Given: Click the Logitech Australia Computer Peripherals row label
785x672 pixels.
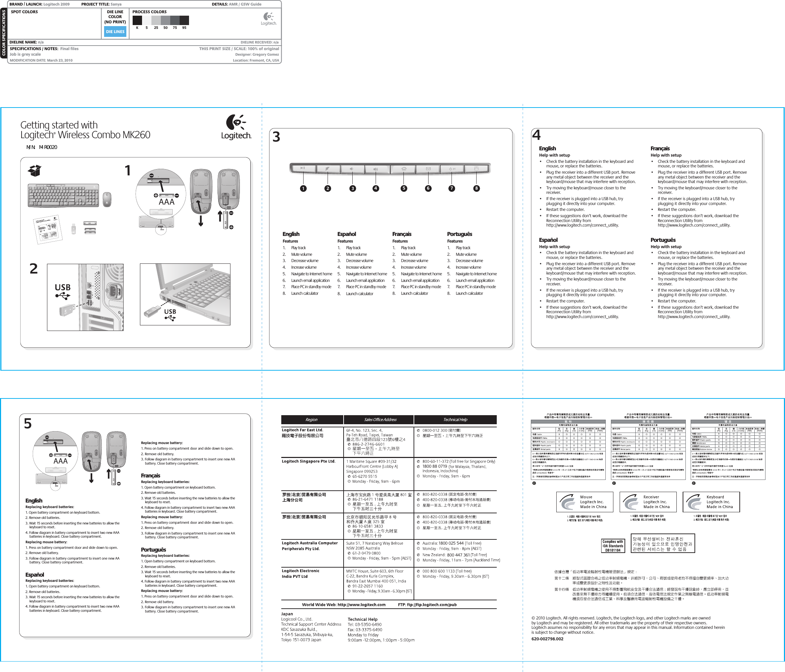Looking at the screenshot, I should (309, 546).
